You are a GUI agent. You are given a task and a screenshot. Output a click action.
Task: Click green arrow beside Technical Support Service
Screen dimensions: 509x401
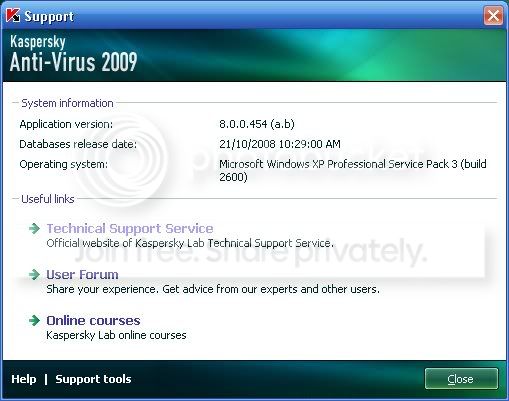point(34,229)
